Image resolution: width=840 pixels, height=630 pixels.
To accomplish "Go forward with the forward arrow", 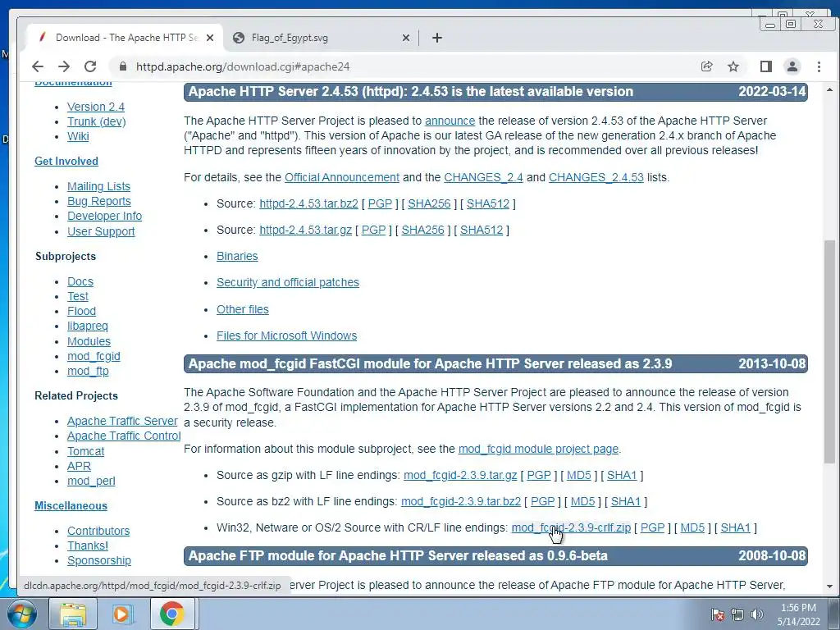I will [x=64, y=66].
